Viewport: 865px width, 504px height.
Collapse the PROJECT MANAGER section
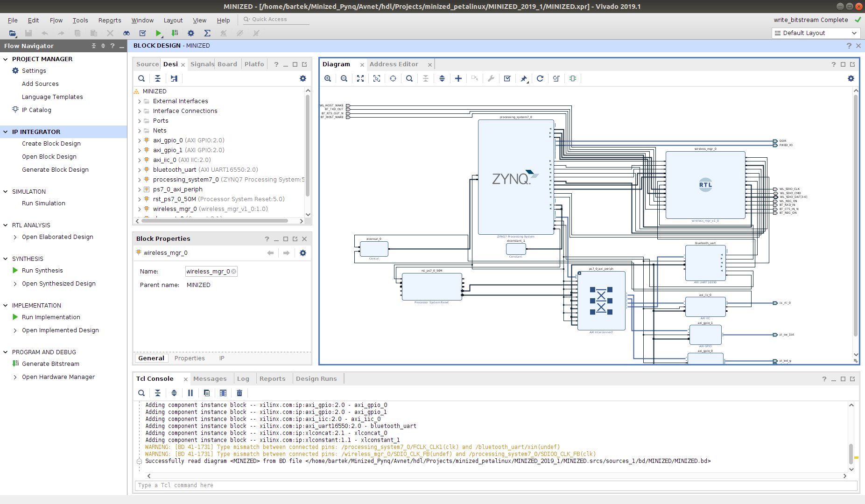pyautogui.click(x=6, y=59)
